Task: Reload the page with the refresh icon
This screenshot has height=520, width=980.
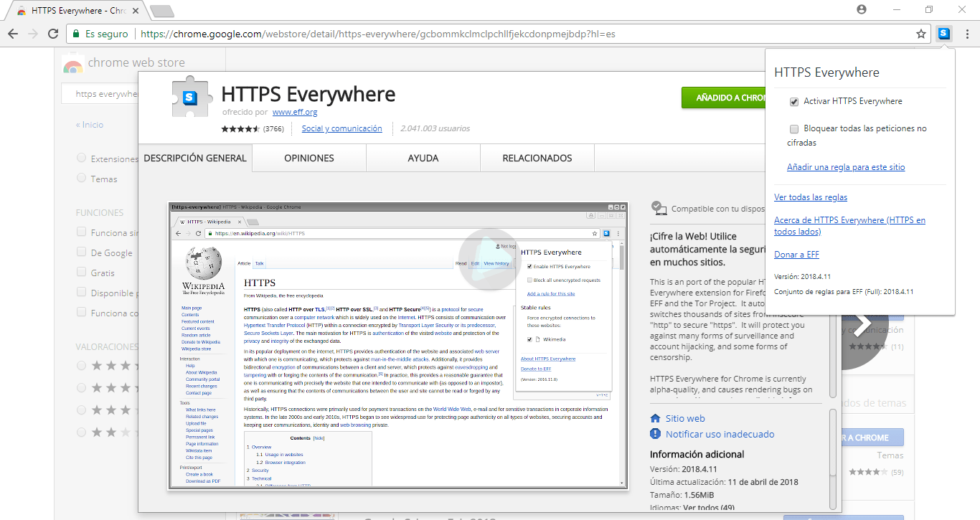Action: 53,34
